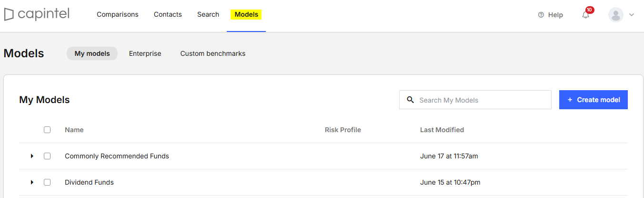This screenshot has width=644, height=198.
Task: Switch to Custom benchmarks tab
Action: coord(213,53)
